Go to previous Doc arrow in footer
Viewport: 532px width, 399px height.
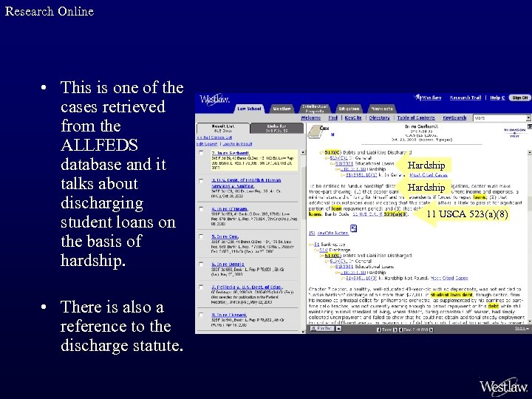400,330
